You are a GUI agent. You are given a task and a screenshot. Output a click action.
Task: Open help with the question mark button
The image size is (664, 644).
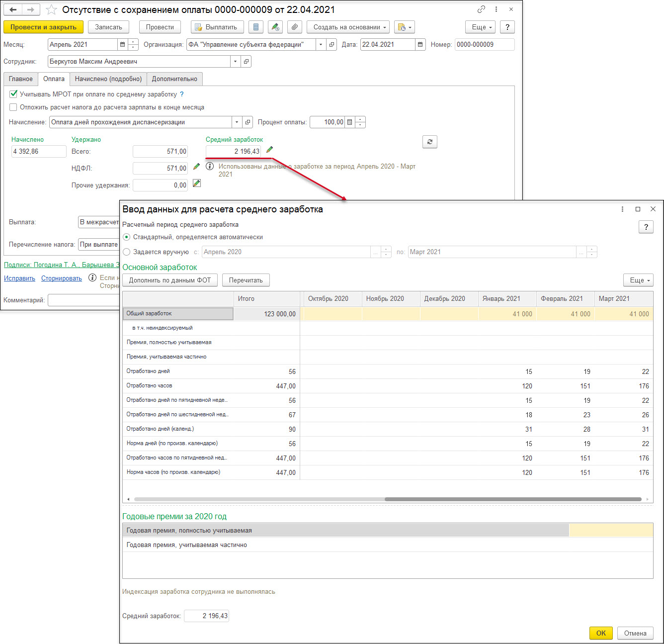pos(507,27)
